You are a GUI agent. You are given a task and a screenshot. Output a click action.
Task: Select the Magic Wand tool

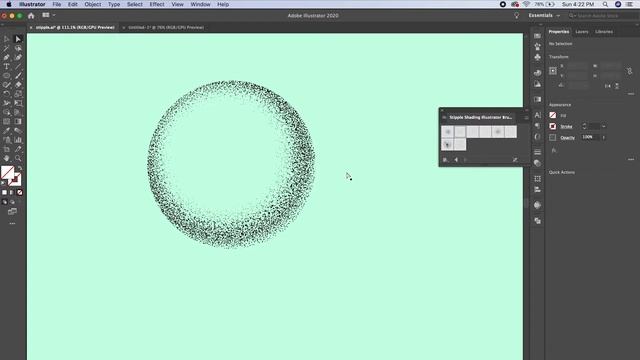coord(6,48)
